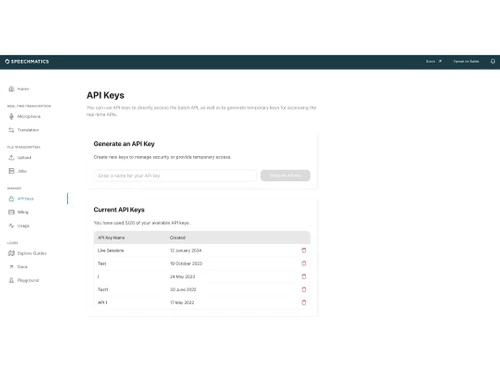Click the Created column header

tap(178, 238)
